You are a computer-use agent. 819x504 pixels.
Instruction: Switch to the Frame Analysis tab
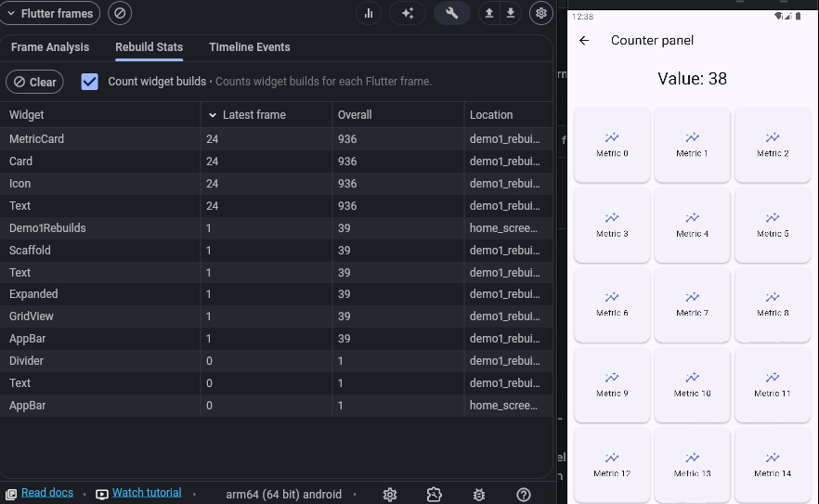coord(50,47)
